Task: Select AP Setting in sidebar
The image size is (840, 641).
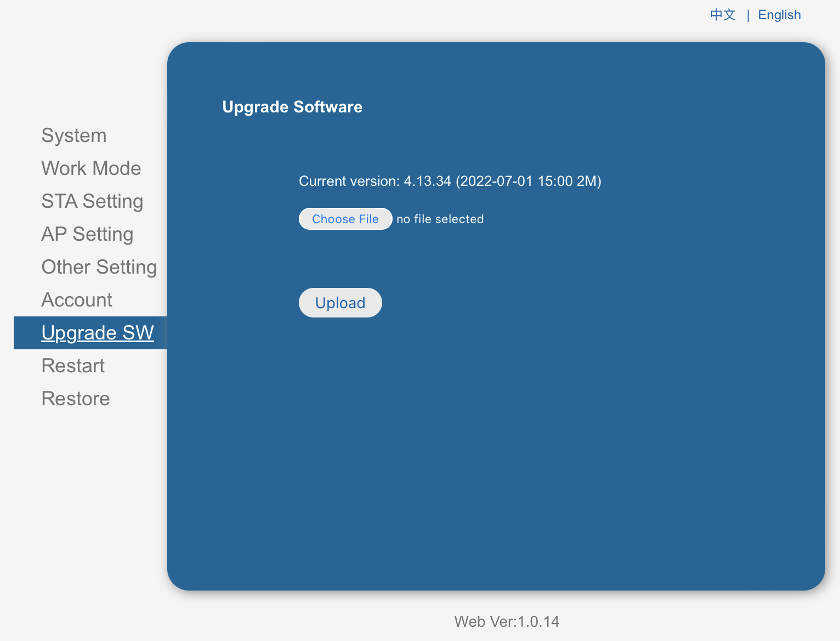Action: pos(87,234)
